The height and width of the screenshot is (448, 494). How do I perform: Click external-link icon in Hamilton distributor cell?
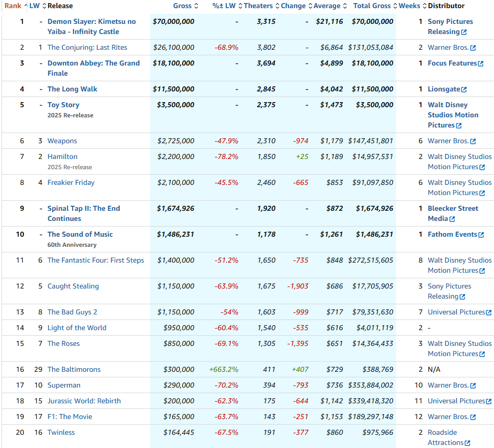[x=482, y=167]
